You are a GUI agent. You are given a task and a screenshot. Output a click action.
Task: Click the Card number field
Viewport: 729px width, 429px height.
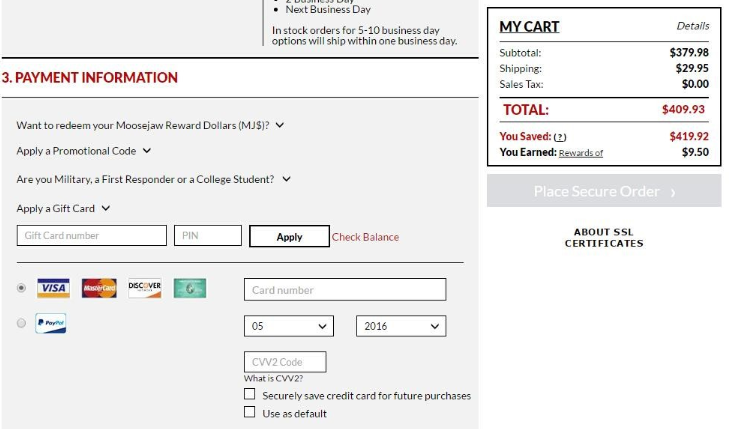pyautogui.click(x=345, y=290)
